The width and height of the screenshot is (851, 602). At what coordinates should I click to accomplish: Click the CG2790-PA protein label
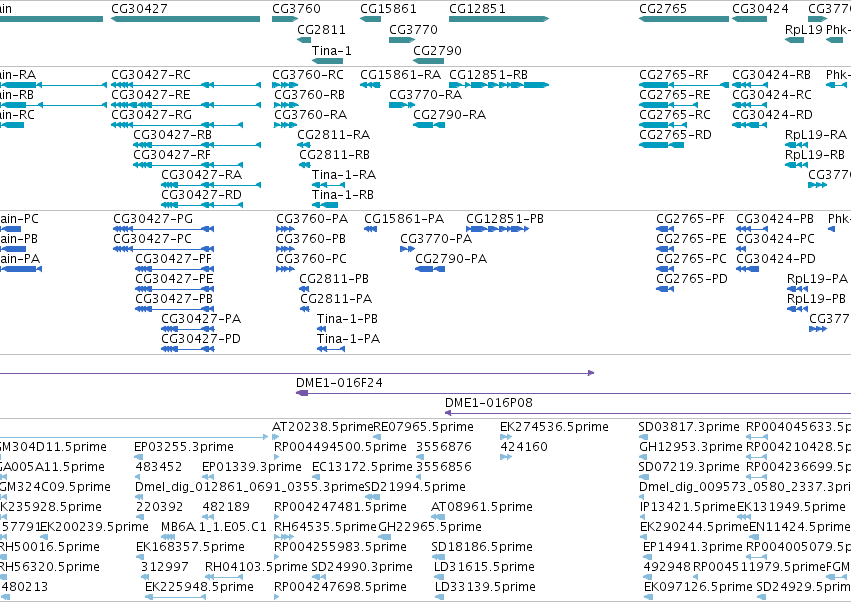click(x=451, y=259)
